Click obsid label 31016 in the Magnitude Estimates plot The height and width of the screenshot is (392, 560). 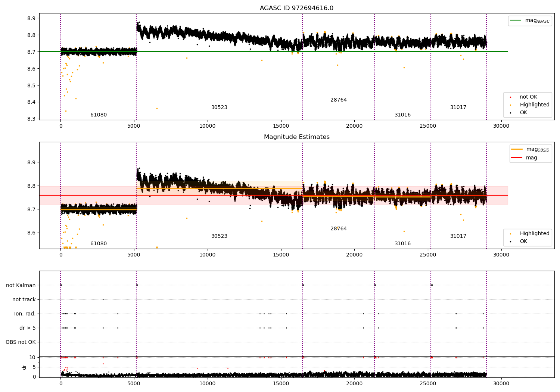click(402, 244)
